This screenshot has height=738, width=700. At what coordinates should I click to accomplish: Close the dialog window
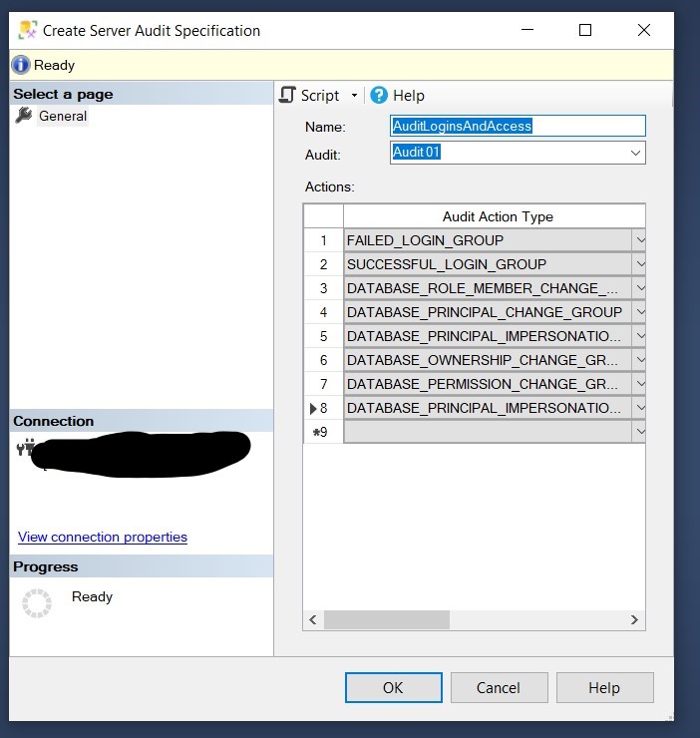tap(644, 30)
